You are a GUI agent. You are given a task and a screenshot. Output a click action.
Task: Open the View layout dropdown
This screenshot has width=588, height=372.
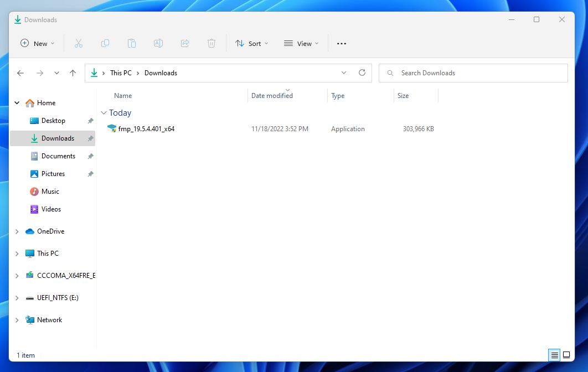coord(301,44)
